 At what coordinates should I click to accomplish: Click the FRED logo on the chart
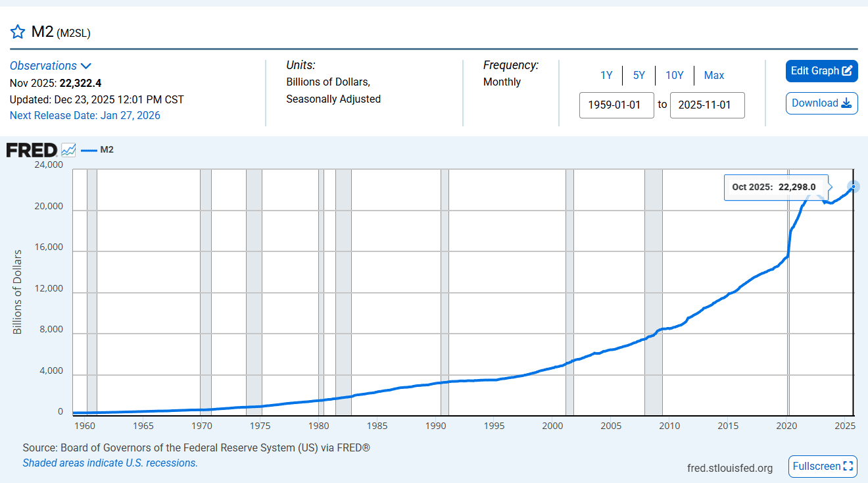tap(32, 150)
